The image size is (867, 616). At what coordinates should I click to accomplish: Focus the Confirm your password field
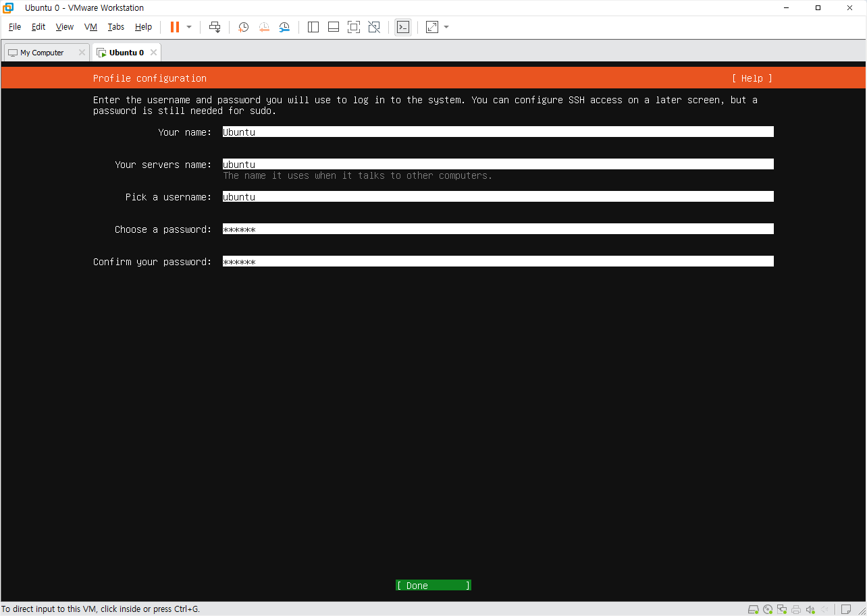click(x=498, y=262)
